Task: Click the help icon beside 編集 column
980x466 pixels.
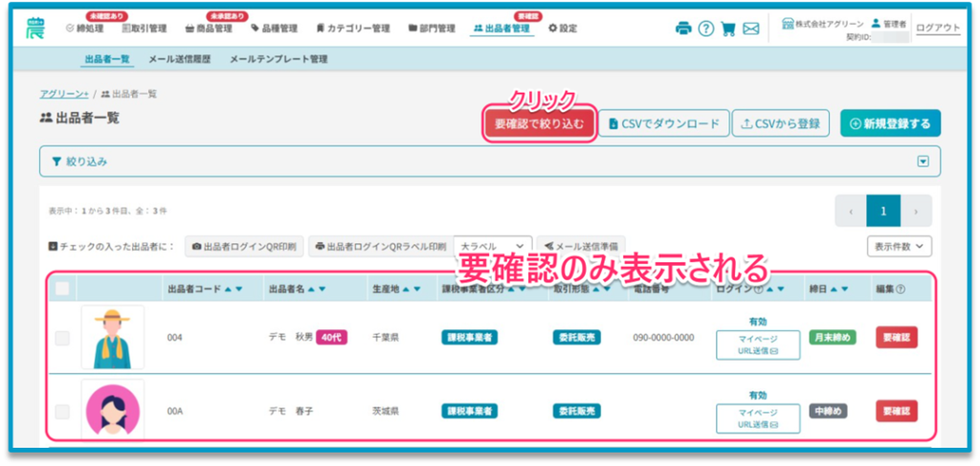Action: coord(901,288)
